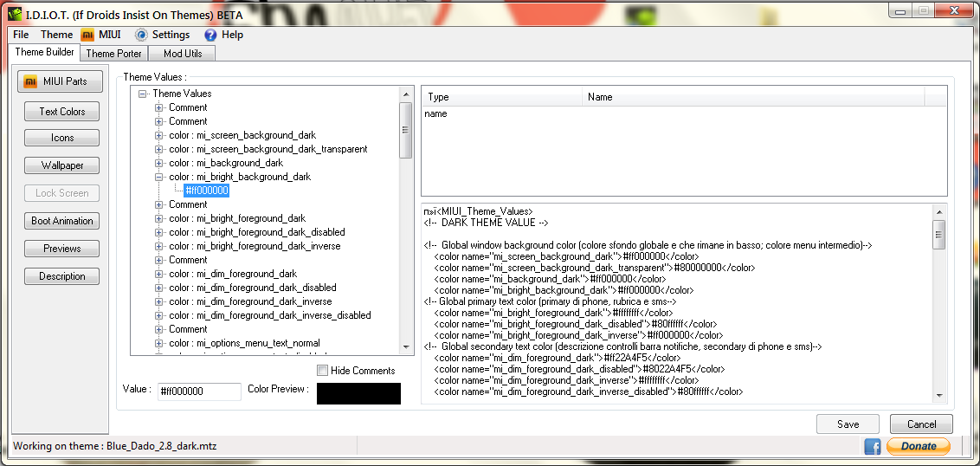Click XML panel scrollbar down arrow
980x466 pixels.
(938, 397)
